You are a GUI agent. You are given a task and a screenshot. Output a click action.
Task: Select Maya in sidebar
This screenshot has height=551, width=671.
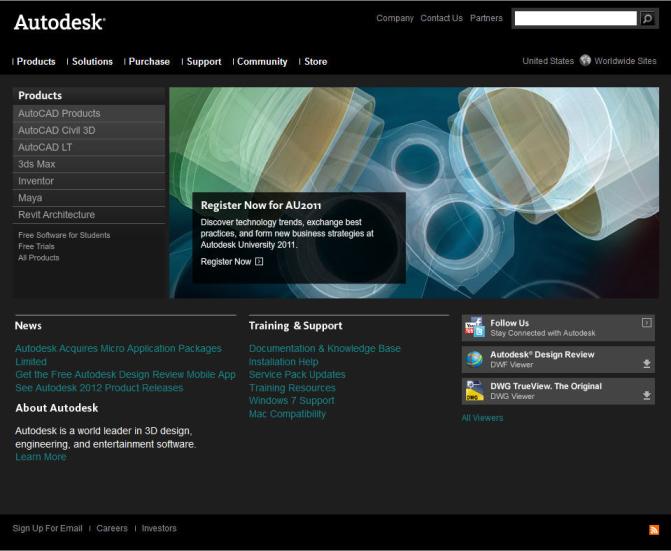(x=89, y=198)
